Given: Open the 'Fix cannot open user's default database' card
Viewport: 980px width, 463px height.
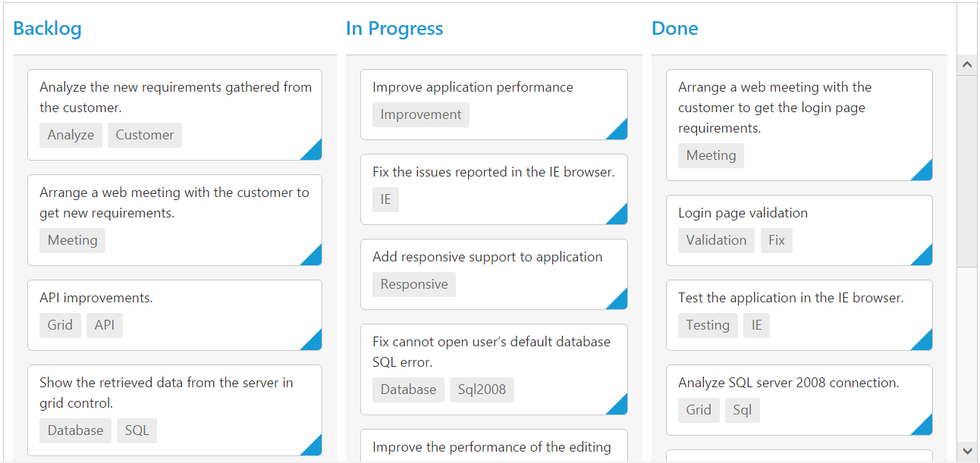Looking at the screenshot, I should tap(492, 352).
